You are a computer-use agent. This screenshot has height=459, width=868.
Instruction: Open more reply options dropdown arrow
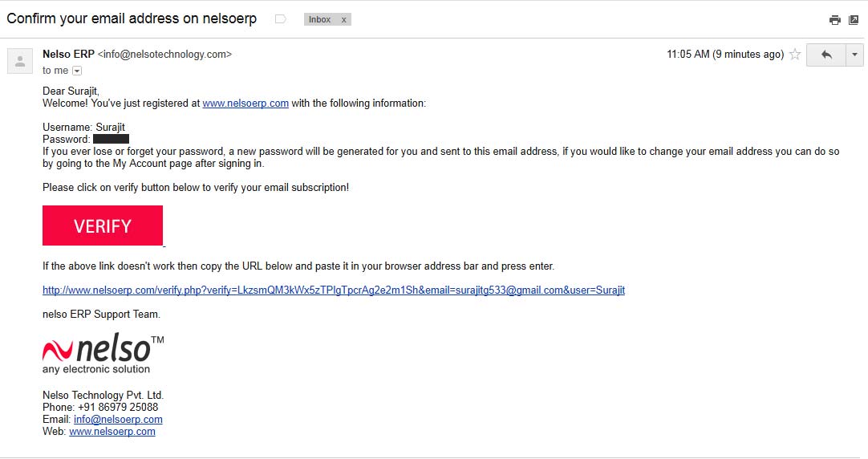(854, 55)
